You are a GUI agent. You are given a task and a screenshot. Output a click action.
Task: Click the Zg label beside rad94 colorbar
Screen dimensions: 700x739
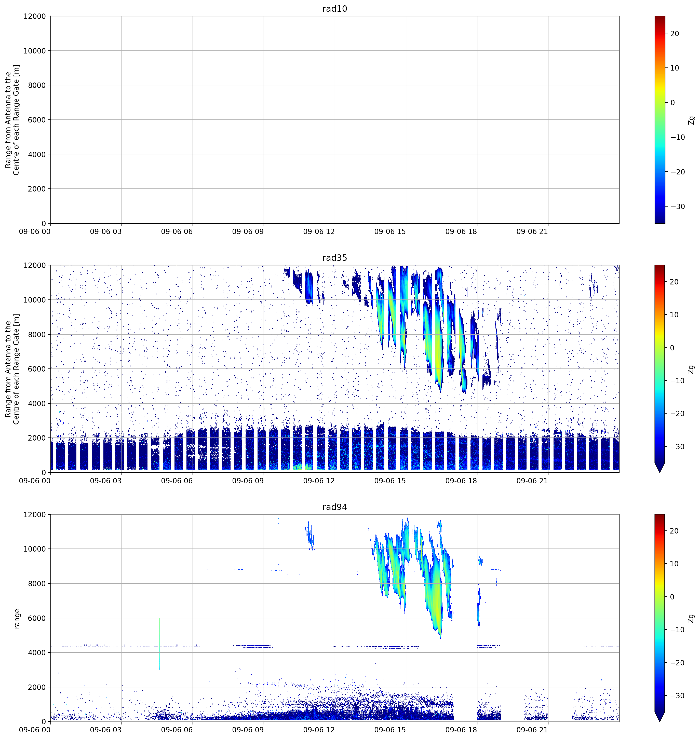click(691, 618)
